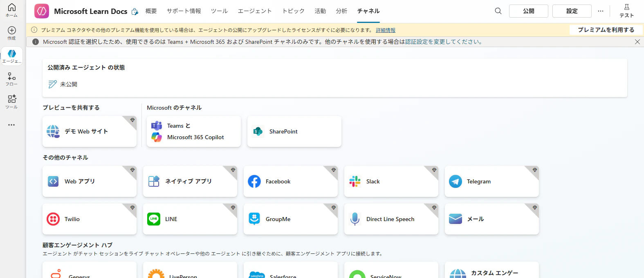Click the 顧客エンゲージメント ハブ heading
This screenshot has width=644, height=278.
point(77,245)
